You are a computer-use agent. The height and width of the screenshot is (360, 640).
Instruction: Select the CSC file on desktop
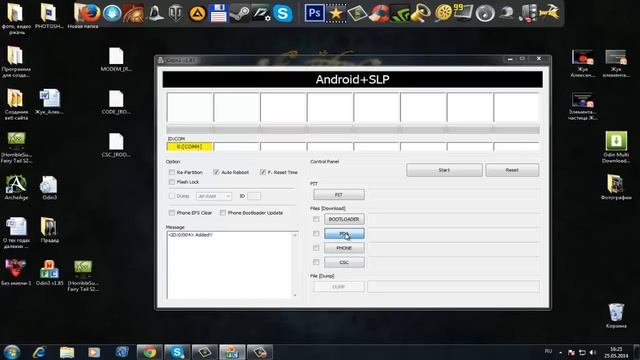pyautogui.click(x=116, y=145)
